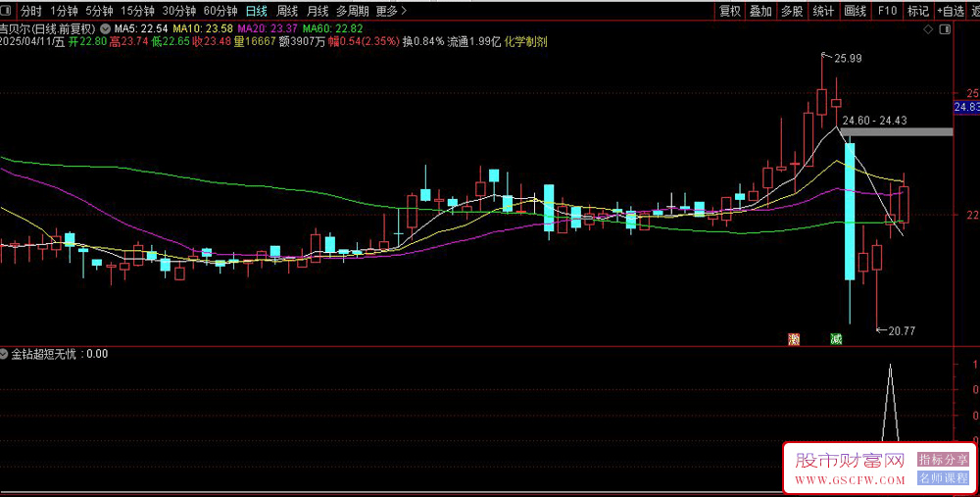Add stock via +自选 button
The image size is (980, 497).
(951, 11)
